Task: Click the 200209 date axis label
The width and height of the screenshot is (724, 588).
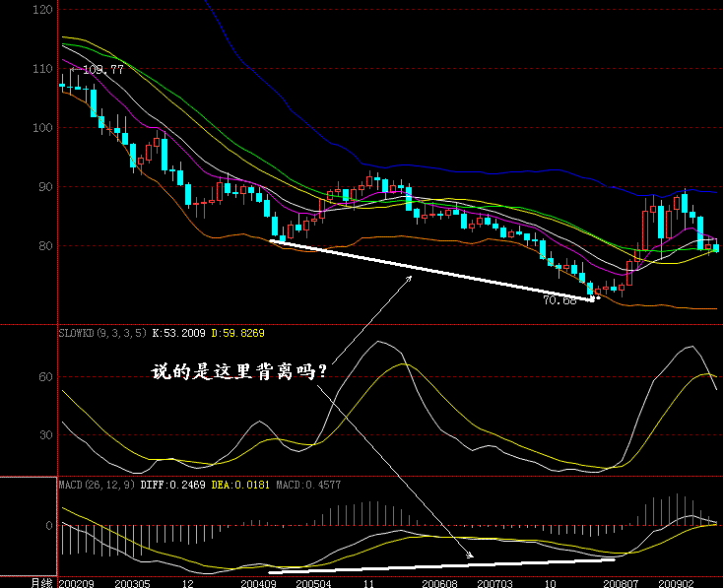Action: (x=76, y=584)
